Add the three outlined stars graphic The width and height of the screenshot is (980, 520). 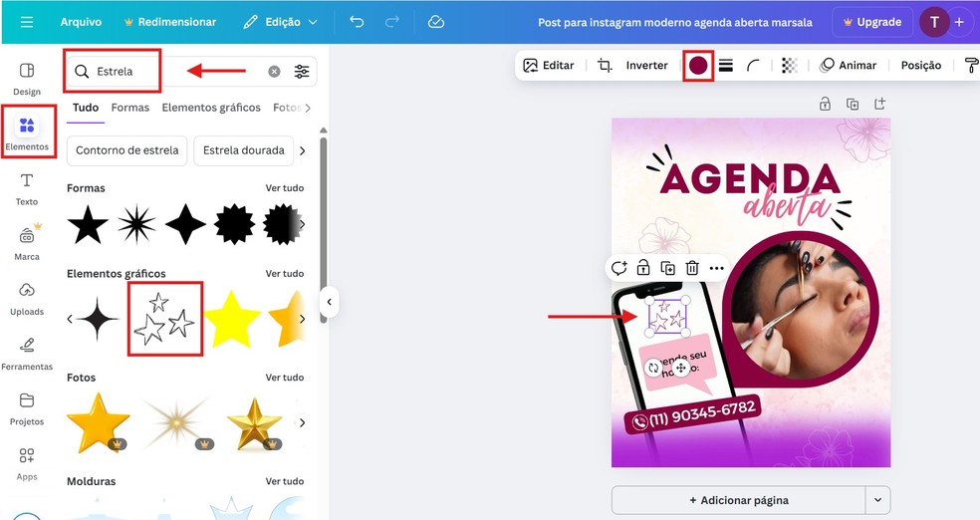pyautogui.click(x=165, y=319)
